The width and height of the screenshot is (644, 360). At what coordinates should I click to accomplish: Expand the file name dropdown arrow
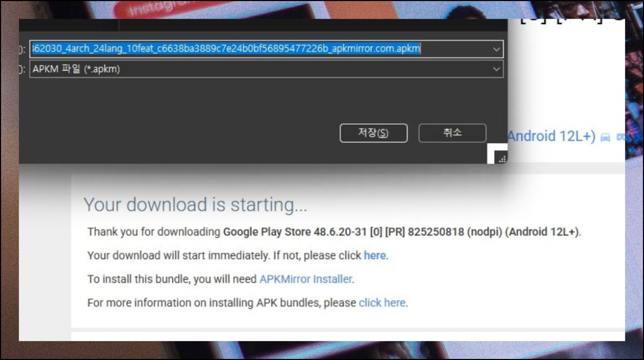[x=496, y=49]
